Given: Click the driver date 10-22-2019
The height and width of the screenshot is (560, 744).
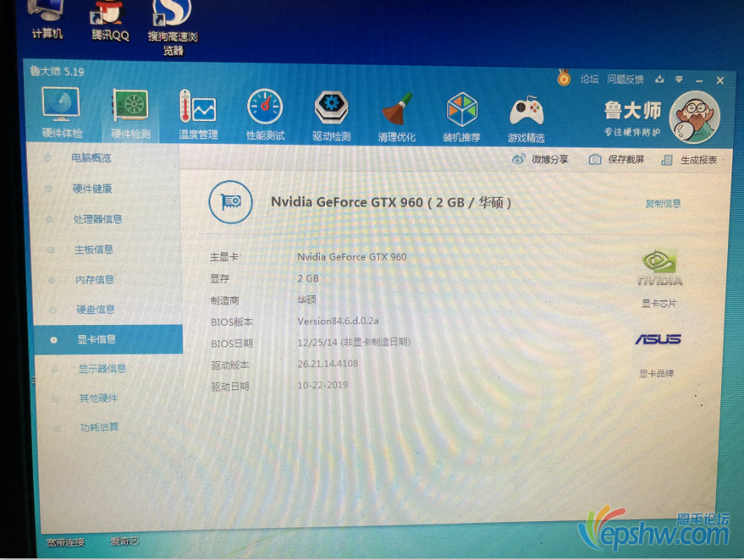Looking at the screenshot, I should coord(322,385).
